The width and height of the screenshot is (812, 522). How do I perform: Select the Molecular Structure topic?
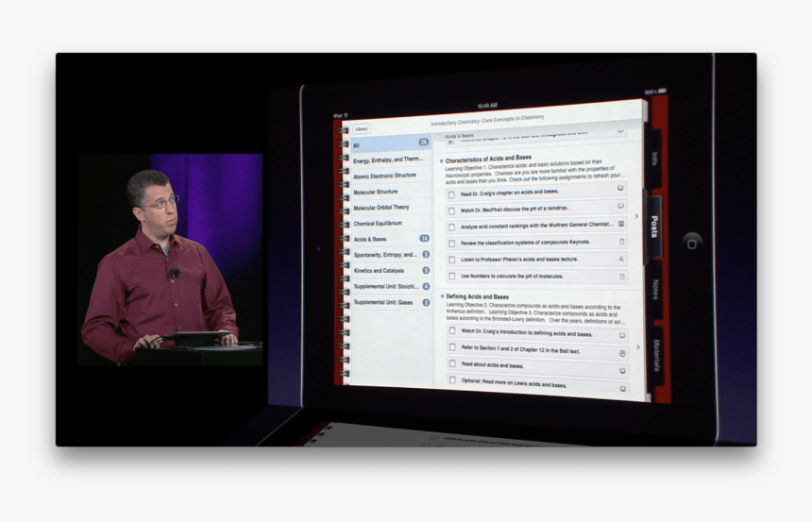391,193
